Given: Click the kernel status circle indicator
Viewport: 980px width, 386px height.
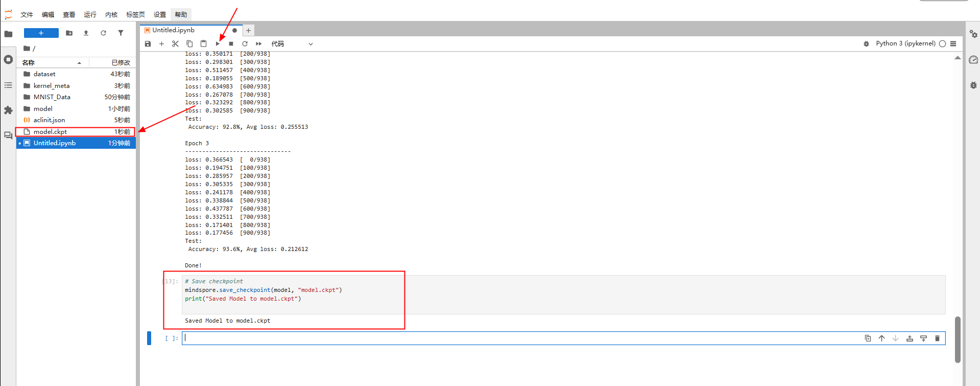Looking at the screenshot, I should tap(942, 44).
